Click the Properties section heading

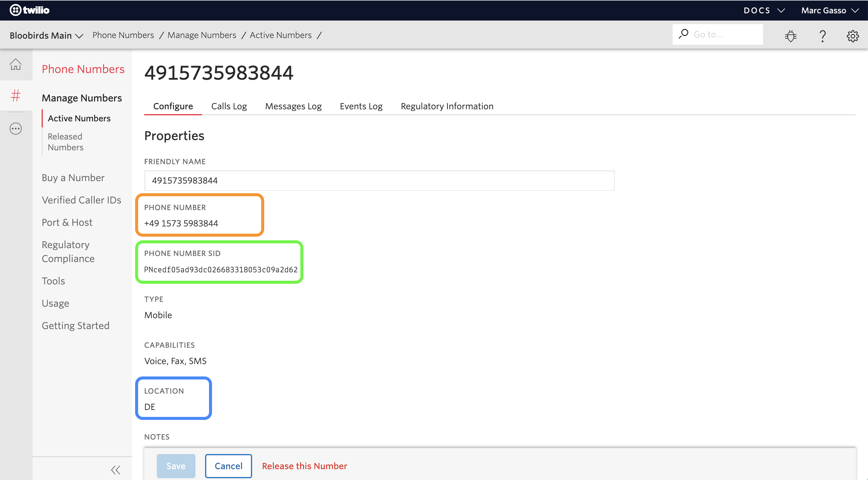(174, 136)
